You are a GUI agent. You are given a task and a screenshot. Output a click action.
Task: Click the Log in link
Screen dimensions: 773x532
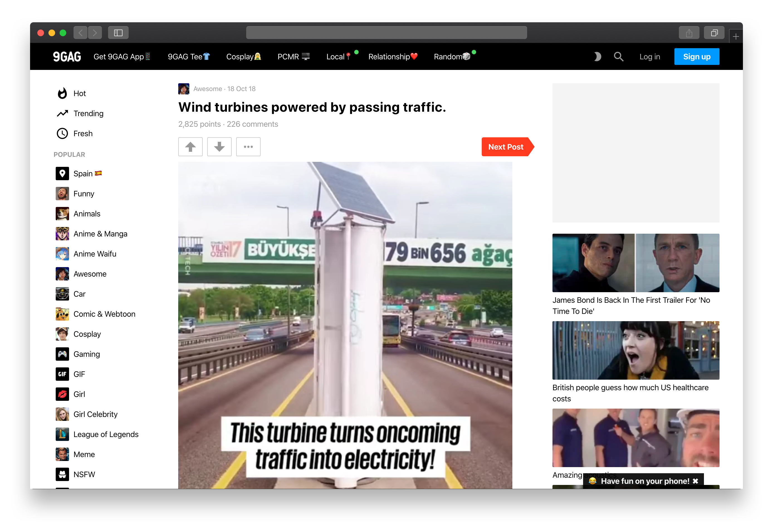coord(650,57)
